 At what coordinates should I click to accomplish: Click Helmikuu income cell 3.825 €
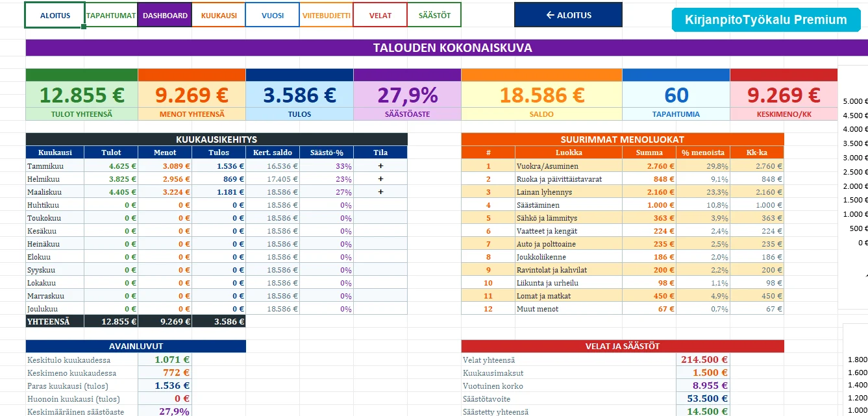pos(112,178)
